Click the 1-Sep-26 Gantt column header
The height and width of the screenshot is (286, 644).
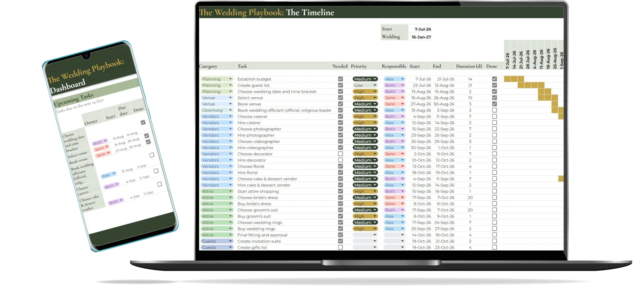pyautogui.click(x=561, y=60)
